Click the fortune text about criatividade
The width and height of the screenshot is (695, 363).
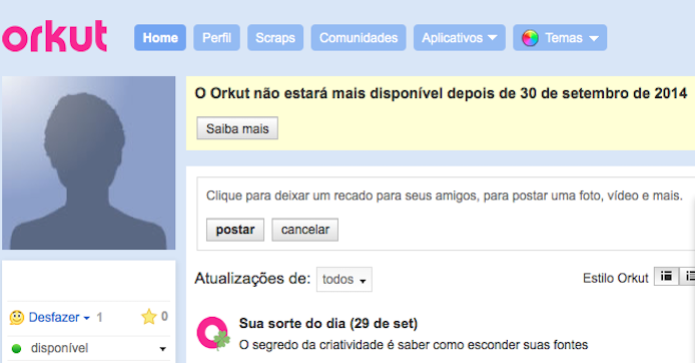click(413, 345)
